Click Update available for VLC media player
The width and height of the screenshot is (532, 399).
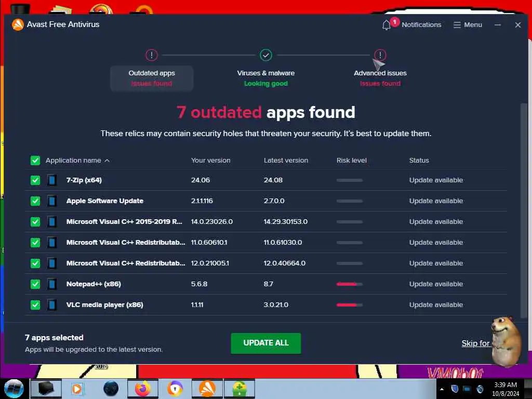click(x=436, y=304)
